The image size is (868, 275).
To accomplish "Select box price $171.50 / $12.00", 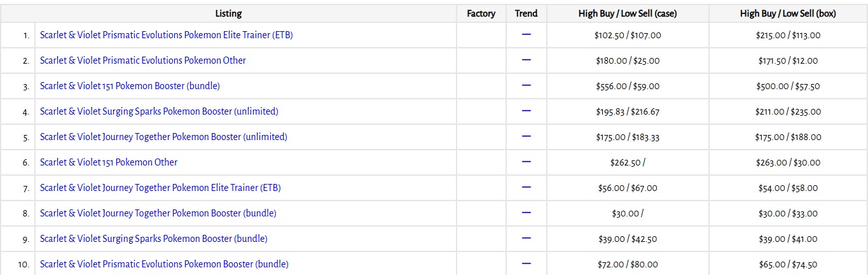I will click(x=788, y=61).
